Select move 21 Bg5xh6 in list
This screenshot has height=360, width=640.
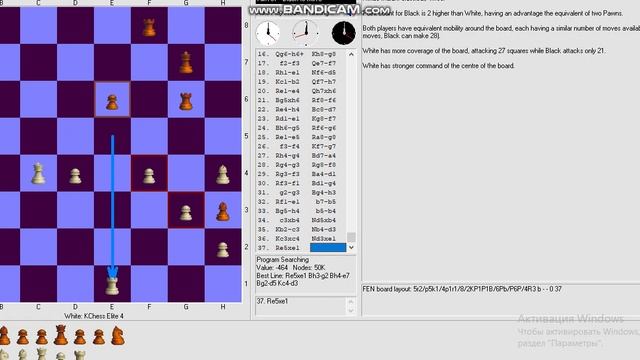tap(287, 100)
